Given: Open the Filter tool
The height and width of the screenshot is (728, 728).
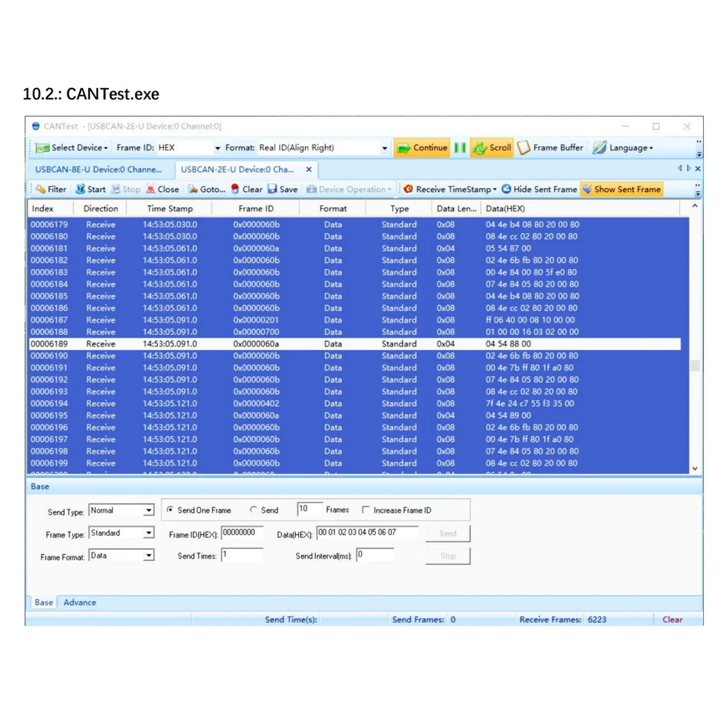Looking at the screenshot, I should pos(51,189).
